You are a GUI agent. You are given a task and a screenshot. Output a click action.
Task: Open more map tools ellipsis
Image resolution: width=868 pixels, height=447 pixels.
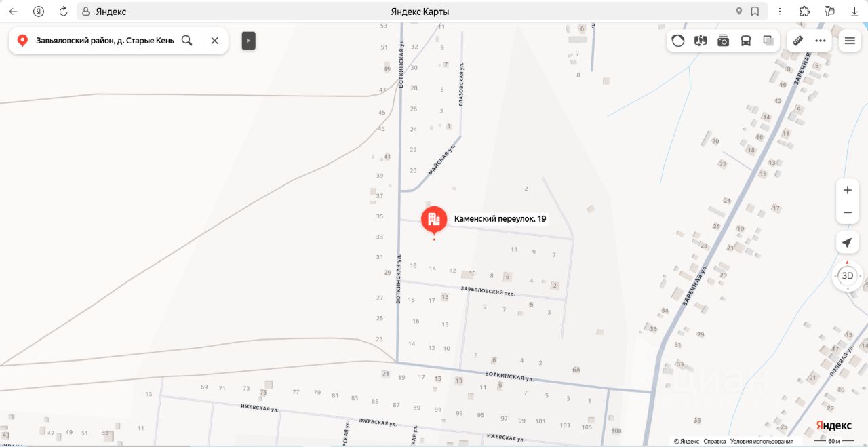point(821,41)
